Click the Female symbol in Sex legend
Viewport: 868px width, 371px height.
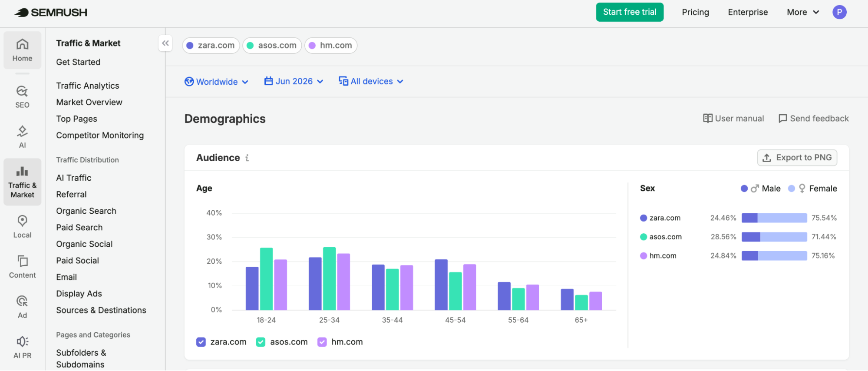coord(802,189)
